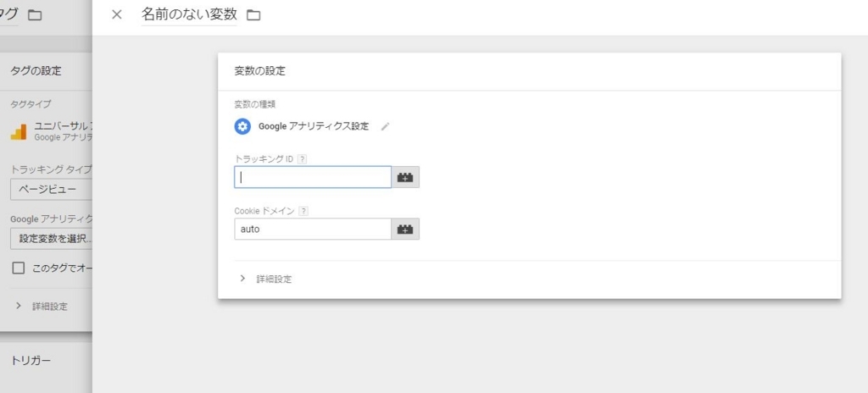The image size is (868, 393).
Task: Select Google アナリティクス設定 variable type label
Action: pos(314,126)
